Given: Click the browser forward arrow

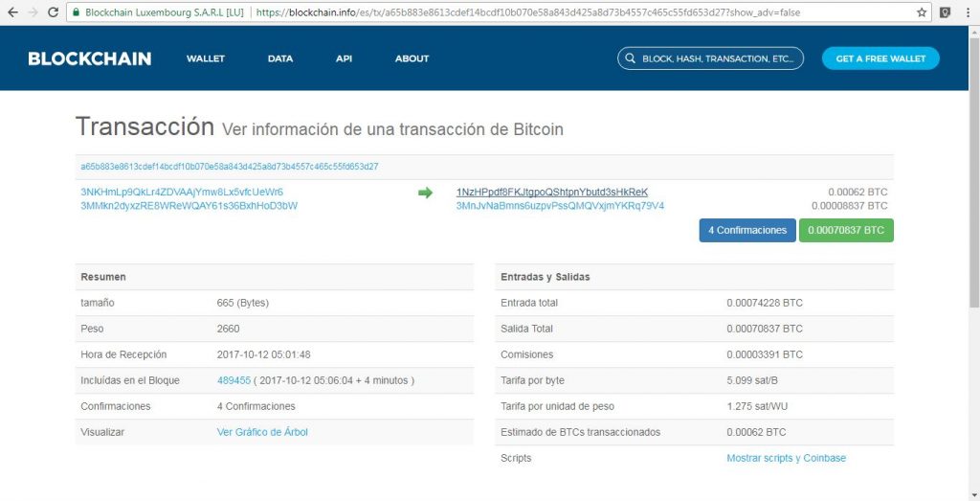Looking at the screenshot, I should coord(33,13).
